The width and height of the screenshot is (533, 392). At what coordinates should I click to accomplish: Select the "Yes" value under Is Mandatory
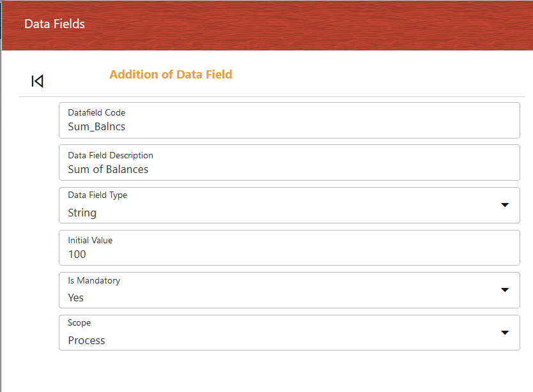click(x=76, y=298)
